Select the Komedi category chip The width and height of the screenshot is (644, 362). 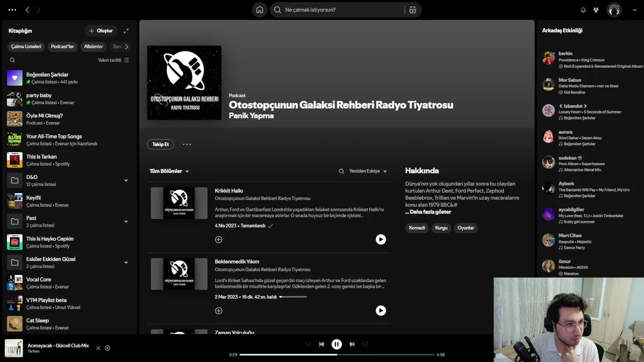point(417,228)
